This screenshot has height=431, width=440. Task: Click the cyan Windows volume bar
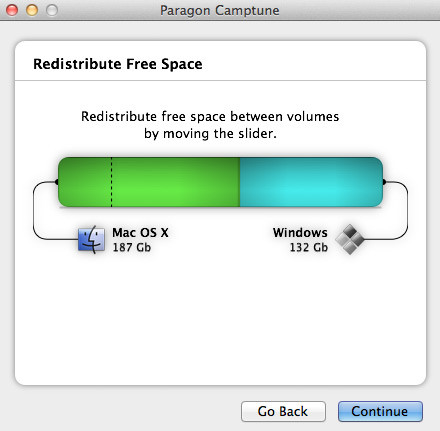[311, 182]
